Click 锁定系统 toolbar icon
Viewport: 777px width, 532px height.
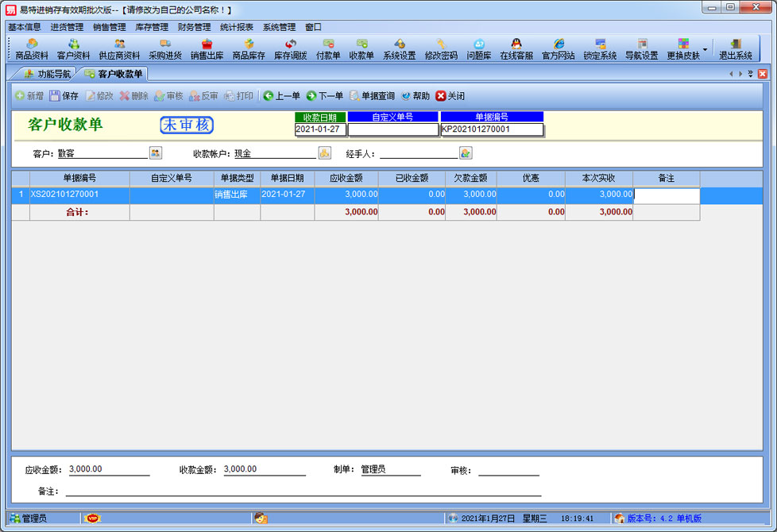click(x=600, y=49)
